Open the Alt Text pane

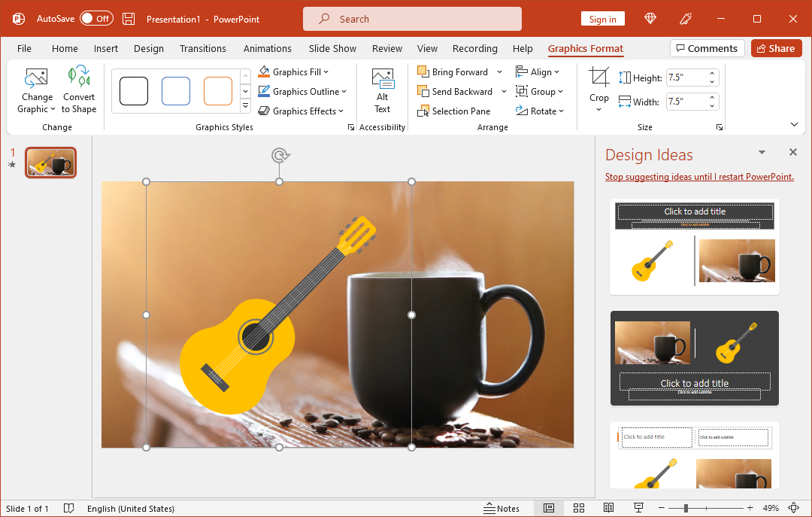tap(383, 91)
